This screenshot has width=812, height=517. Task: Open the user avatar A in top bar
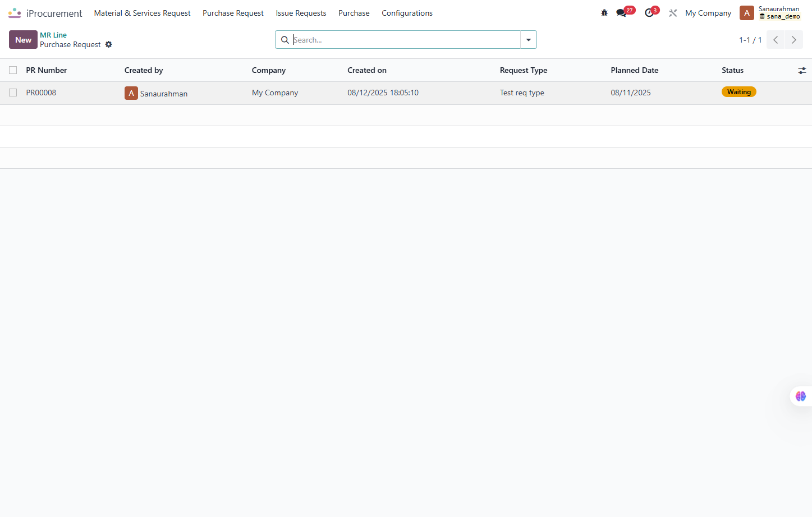747,13
